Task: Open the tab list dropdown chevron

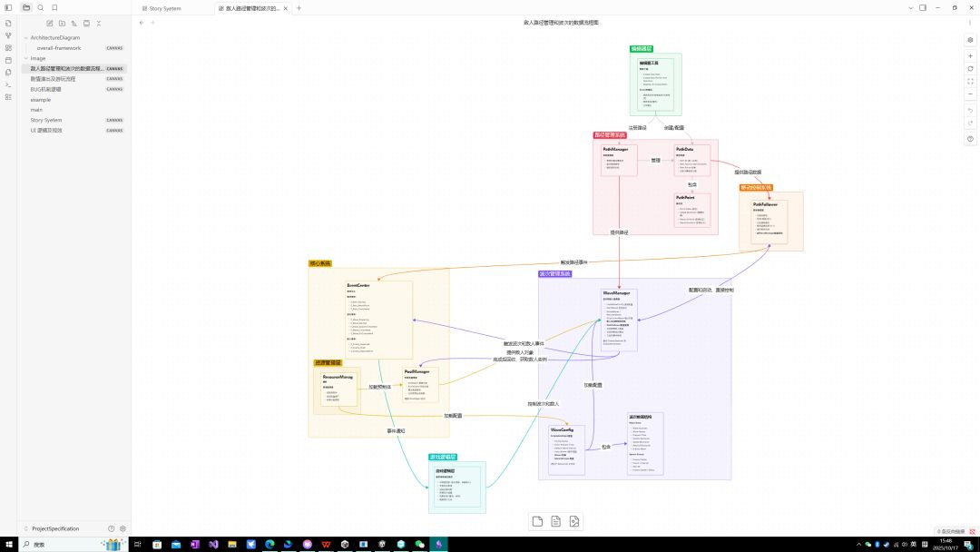Action: click(911, 8)
